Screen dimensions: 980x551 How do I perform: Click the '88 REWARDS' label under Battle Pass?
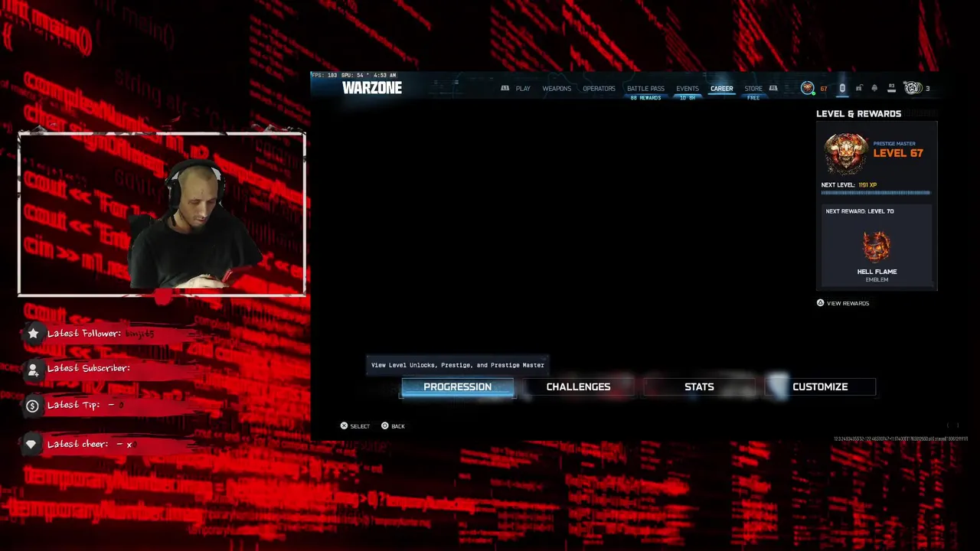pyautogui.click(x=645, y=98)
